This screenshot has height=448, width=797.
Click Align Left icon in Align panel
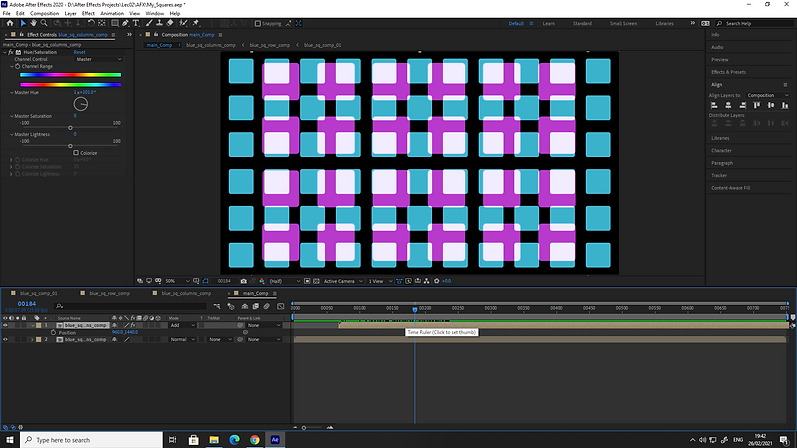click(x=714, y=105)
